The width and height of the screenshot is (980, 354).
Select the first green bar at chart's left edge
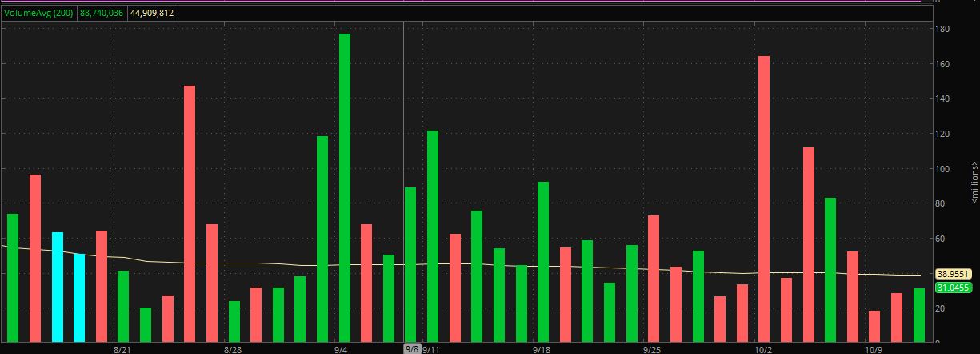coord(13,278)
